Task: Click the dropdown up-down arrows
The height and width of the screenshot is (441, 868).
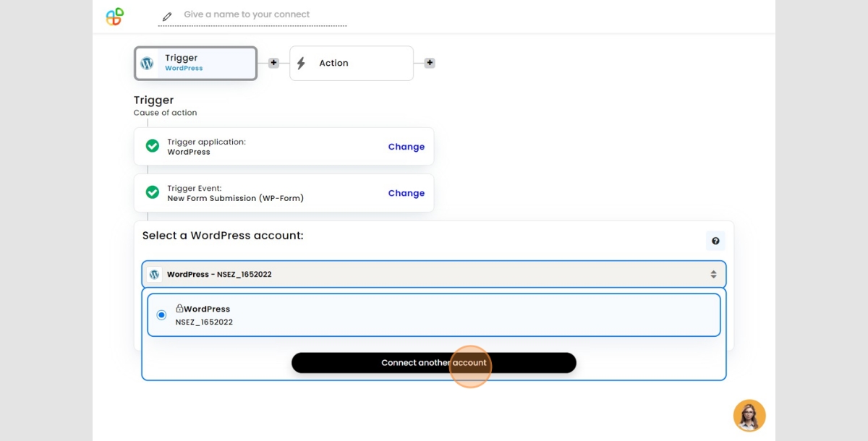Action: click(713, 275)
